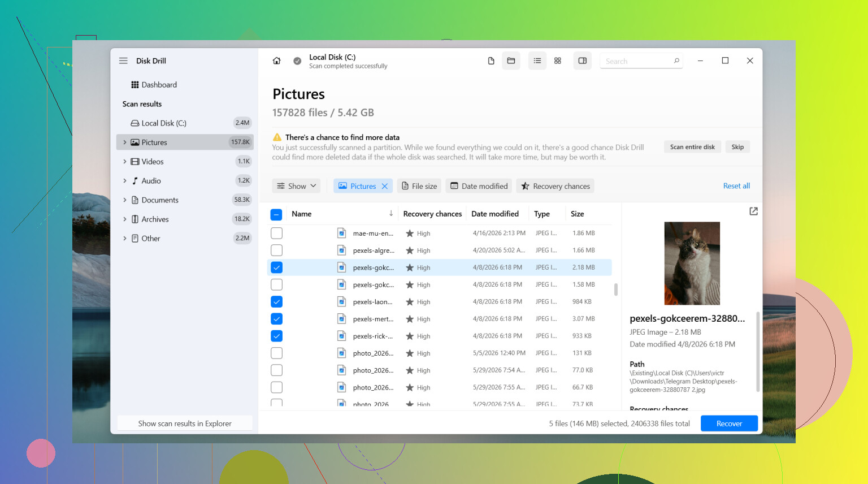Screen dimensions: 868x484
Task: Open the Recovery chances filter dropdown
Action: [555, 186]
